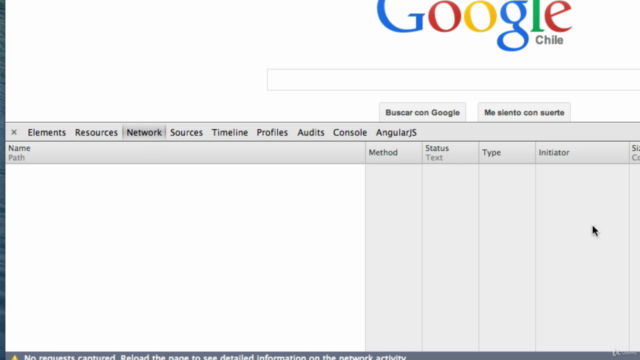This screenshot has width=640, height=360.
Task: Open the Profiles tab
Action: [x=272, y=132]
